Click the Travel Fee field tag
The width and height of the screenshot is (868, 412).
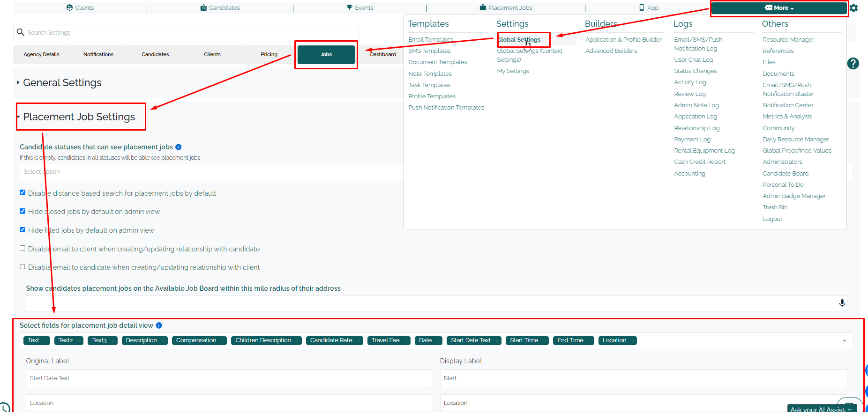pos(389,341)
